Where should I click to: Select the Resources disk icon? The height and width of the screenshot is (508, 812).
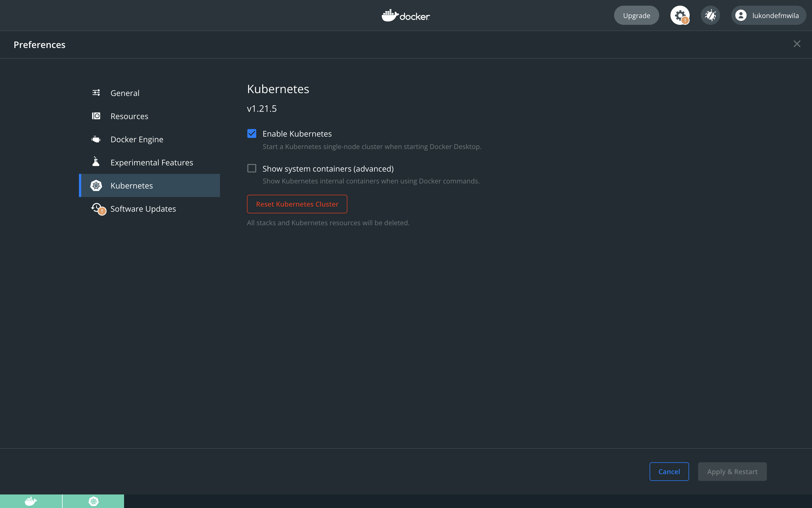[96, 116]
